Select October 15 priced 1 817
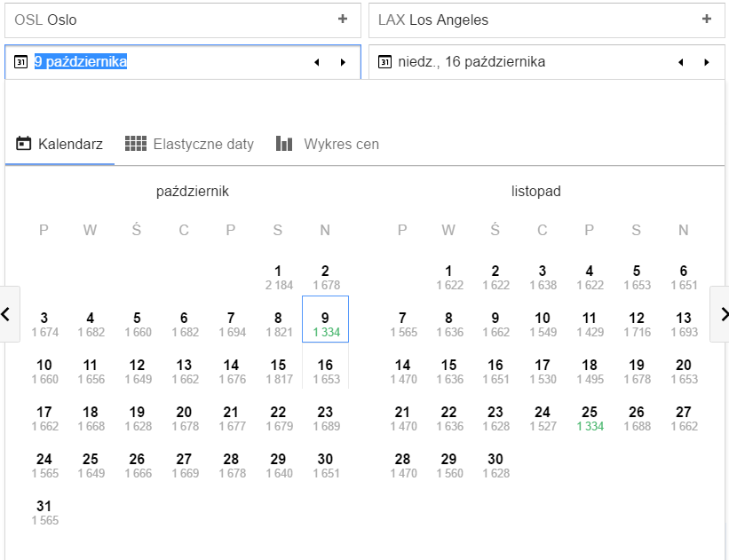 pos(279,371)
